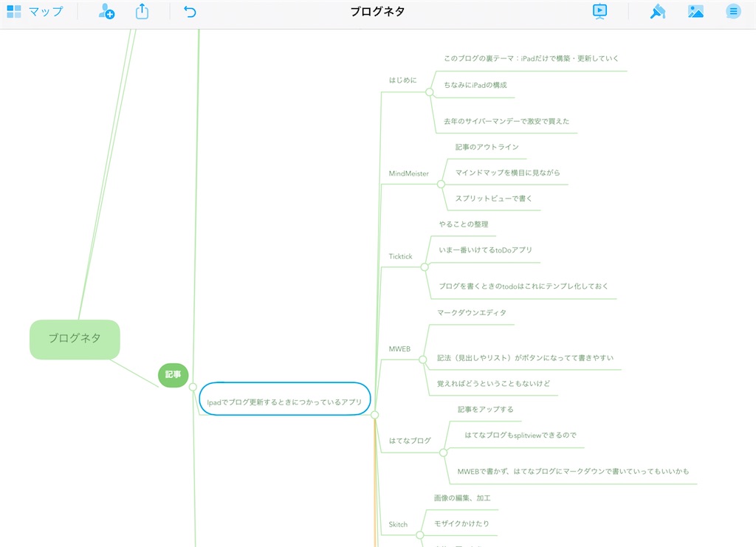Screen dimensions: 756x547
Task: Select やることの整理 subtopic
Action: point(464,224)
